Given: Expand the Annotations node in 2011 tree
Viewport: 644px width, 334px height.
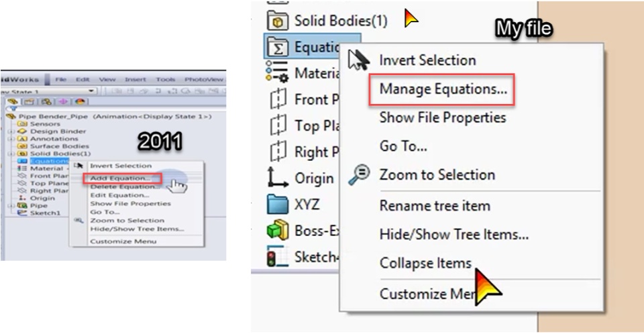Looking at the screenshot, I should tap(11, 139).
